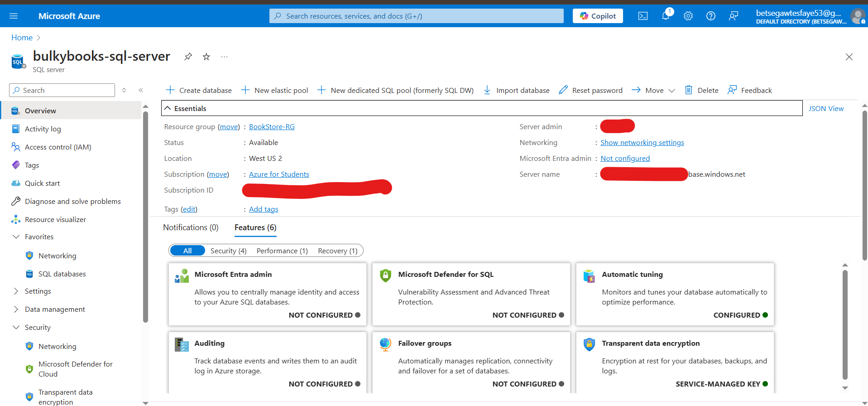Filter features by Performance (1)

pos(282,251)
